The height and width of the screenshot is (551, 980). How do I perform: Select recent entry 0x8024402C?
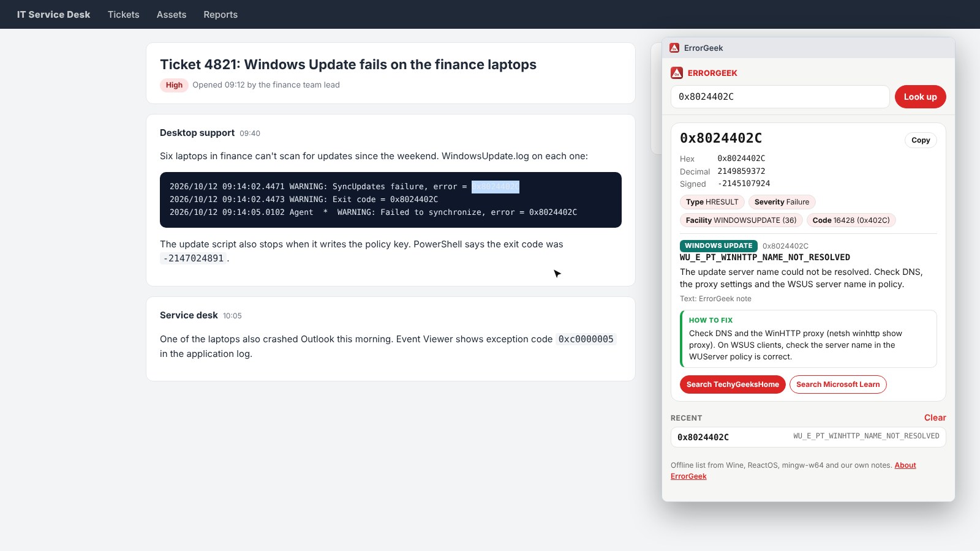[x=809, y=437]
